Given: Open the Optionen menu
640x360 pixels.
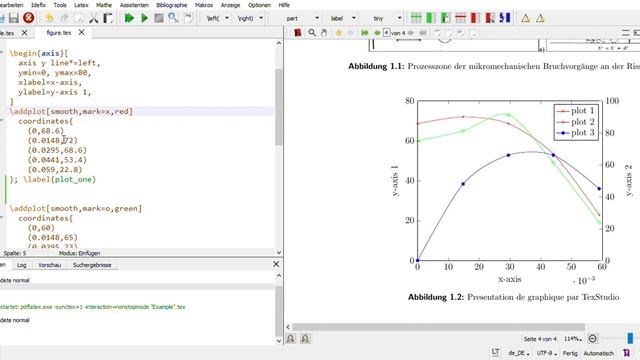Looking at the screenshot, I should click(x=260, y=5).
